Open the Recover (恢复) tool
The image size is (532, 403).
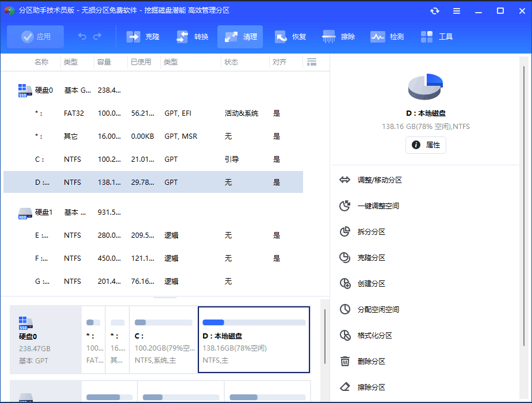pos(290,36)
